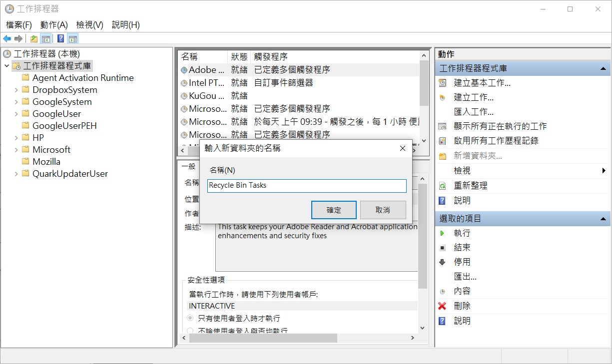This screenshot has height=364, width=612.
Task: Click the DropboxSystem folder icon
Action: pyautogui.click(x=26, y=90)
